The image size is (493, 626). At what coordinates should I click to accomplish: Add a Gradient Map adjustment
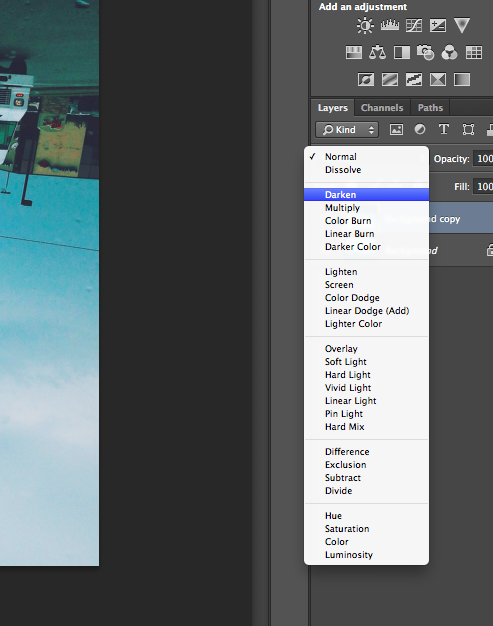click(x=462, y=79)
